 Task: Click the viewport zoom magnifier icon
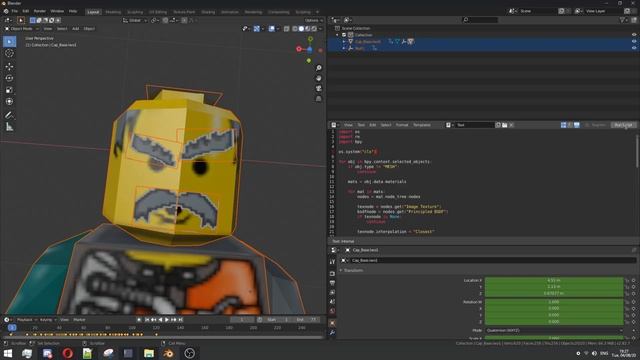pos(319,68)
